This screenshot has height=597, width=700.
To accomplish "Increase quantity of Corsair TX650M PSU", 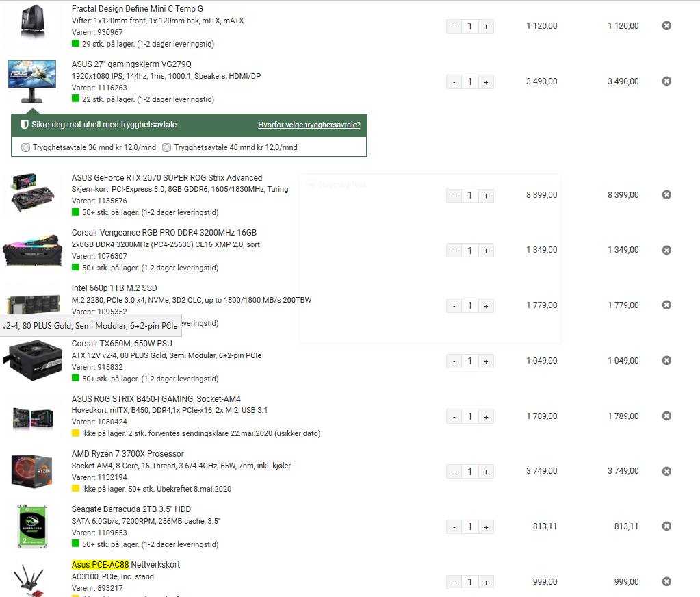I will 486,361.
